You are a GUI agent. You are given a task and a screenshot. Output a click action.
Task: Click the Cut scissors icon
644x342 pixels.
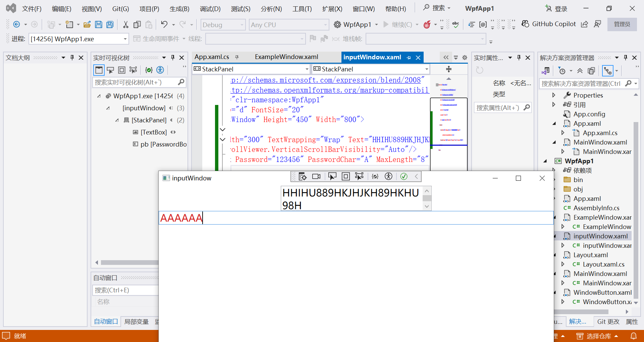click(126, 24)
